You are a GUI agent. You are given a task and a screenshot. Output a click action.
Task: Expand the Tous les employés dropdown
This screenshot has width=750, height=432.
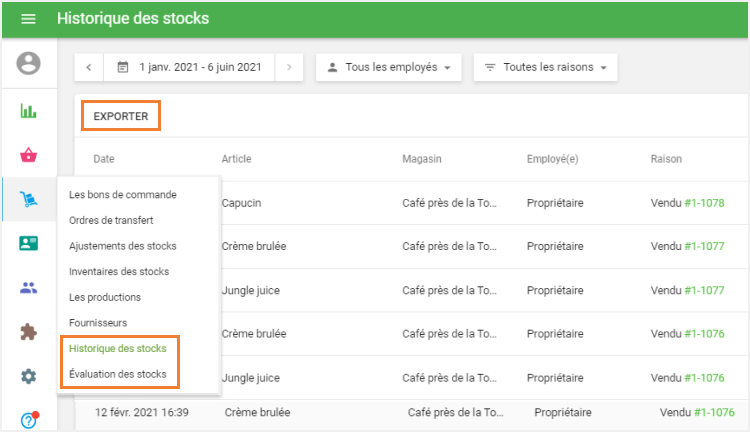pos(389,68)
